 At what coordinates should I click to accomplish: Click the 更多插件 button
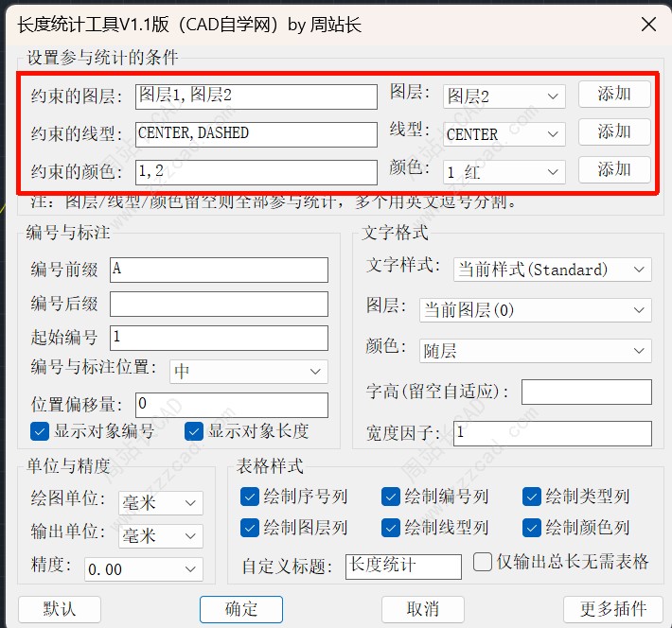pyautogui.click(x=612, y=608)
